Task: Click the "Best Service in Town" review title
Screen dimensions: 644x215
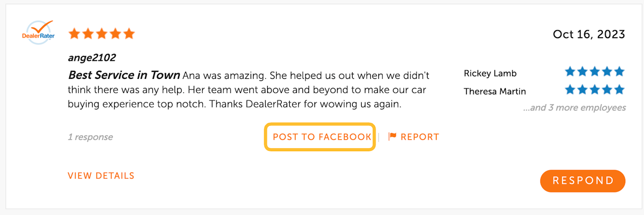Action: tap(124, 75)
